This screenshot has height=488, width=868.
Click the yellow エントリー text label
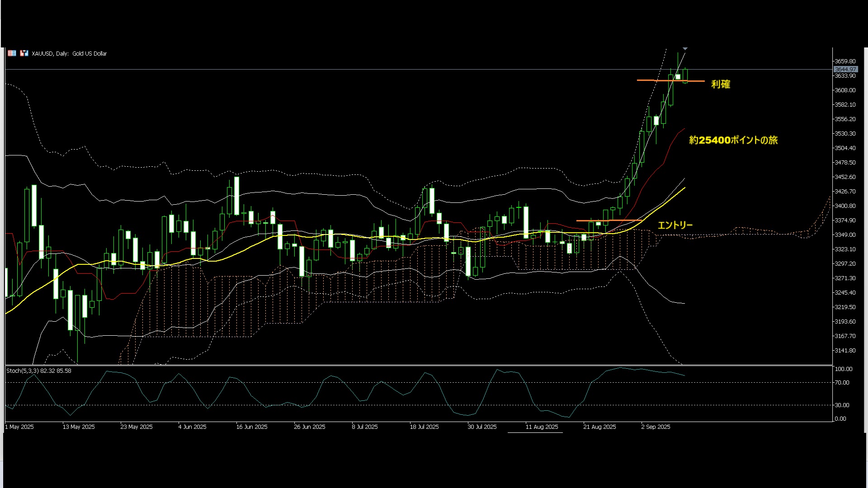[675, 225]
